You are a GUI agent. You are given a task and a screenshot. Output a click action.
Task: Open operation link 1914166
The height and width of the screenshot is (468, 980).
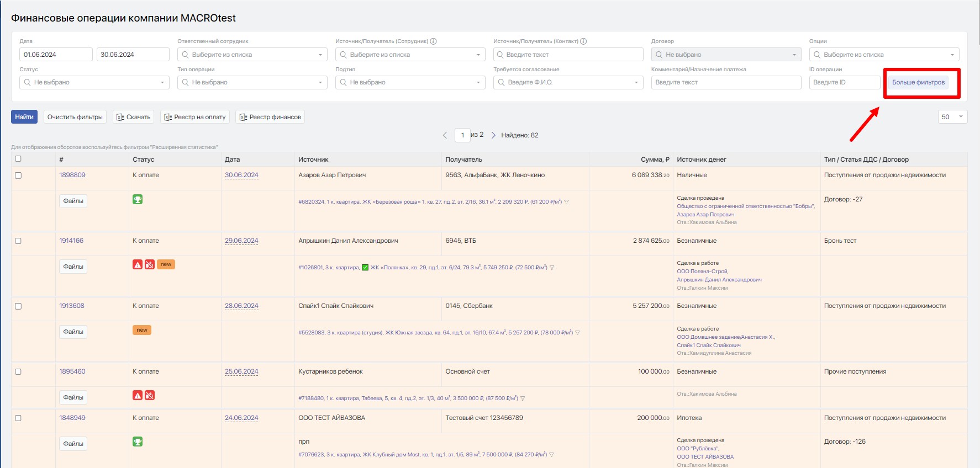(x=71, y=241)
